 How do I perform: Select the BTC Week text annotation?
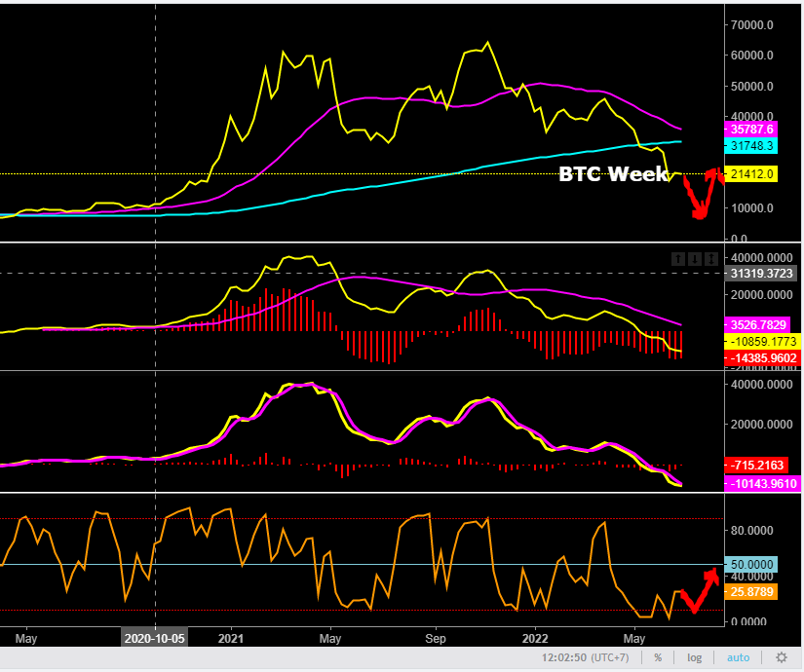tap(613, 174)
